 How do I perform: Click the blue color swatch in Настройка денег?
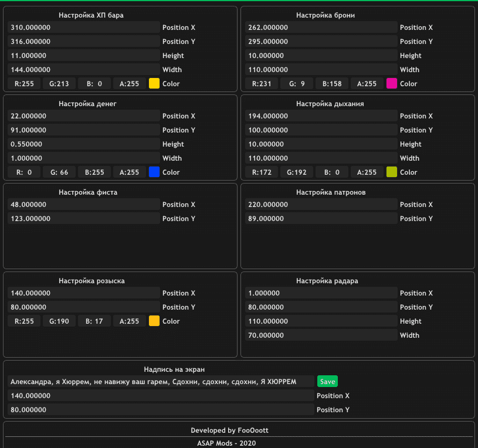[154, 172]
